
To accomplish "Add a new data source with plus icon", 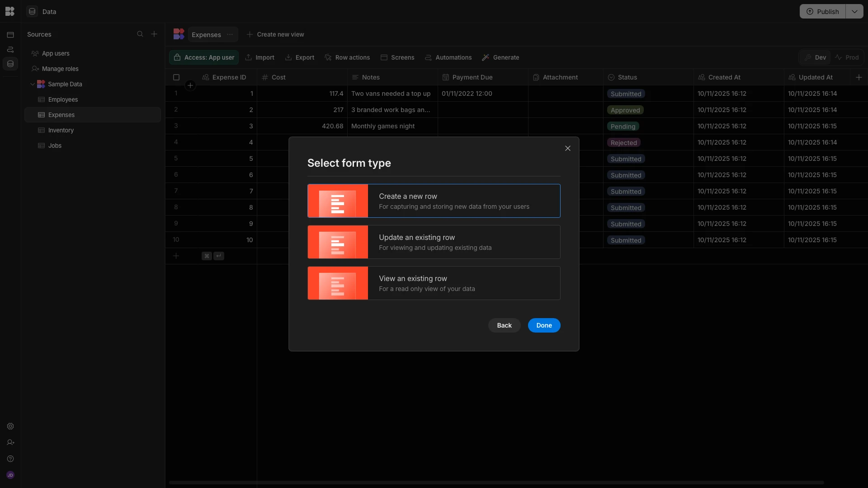I will [155, 34].
